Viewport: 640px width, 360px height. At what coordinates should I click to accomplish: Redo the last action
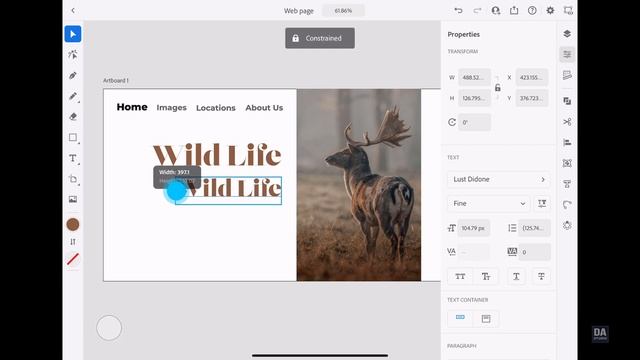coord(477,11)
